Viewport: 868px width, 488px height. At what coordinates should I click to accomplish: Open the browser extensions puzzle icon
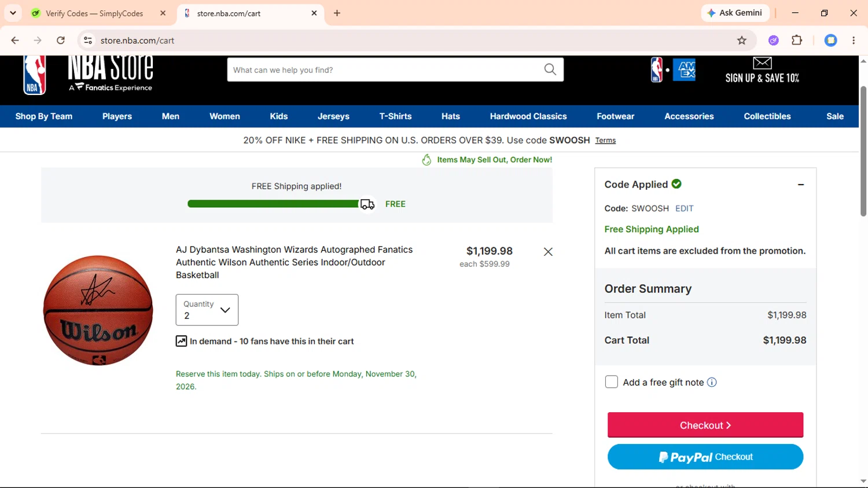click(x=797, y=41)
